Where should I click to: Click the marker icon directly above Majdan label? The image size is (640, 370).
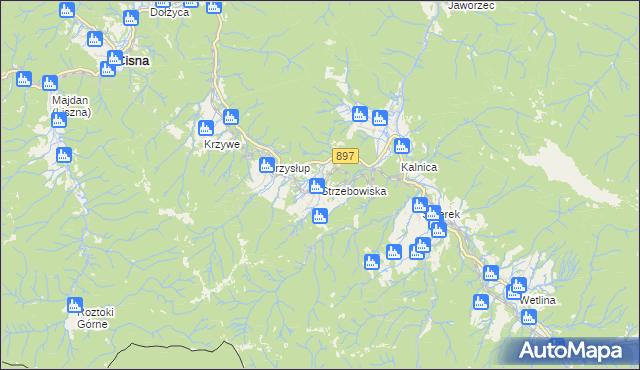(50, 83)
